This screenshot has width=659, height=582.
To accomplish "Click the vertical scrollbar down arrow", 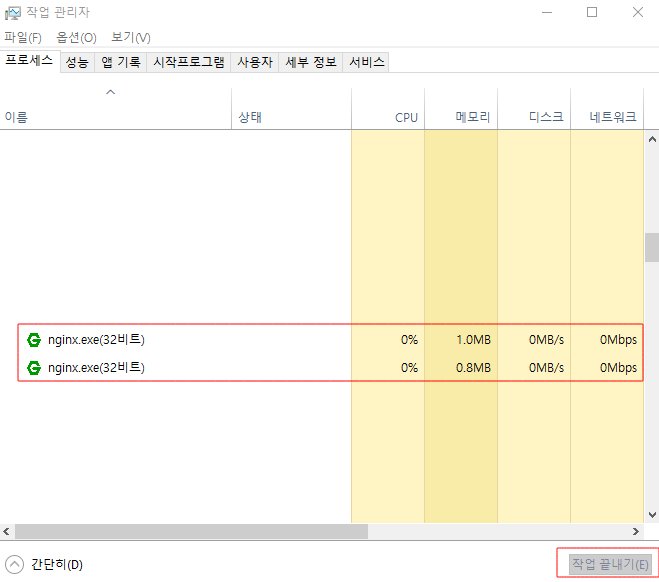I will (652, 514).
